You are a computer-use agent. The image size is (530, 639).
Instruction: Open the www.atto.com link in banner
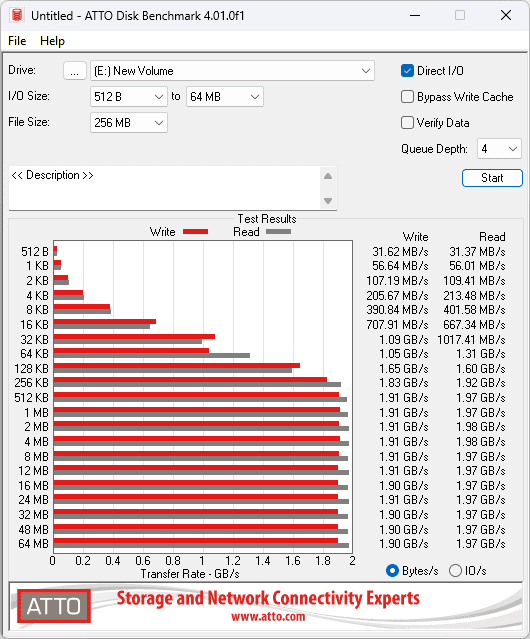point(268,617)
